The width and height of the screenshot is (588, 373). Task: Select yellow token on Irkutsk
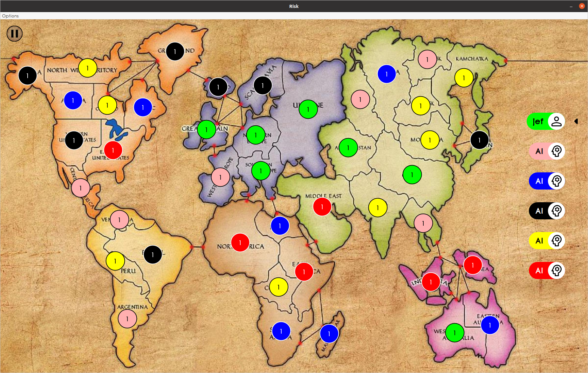(x=420, y=106)
